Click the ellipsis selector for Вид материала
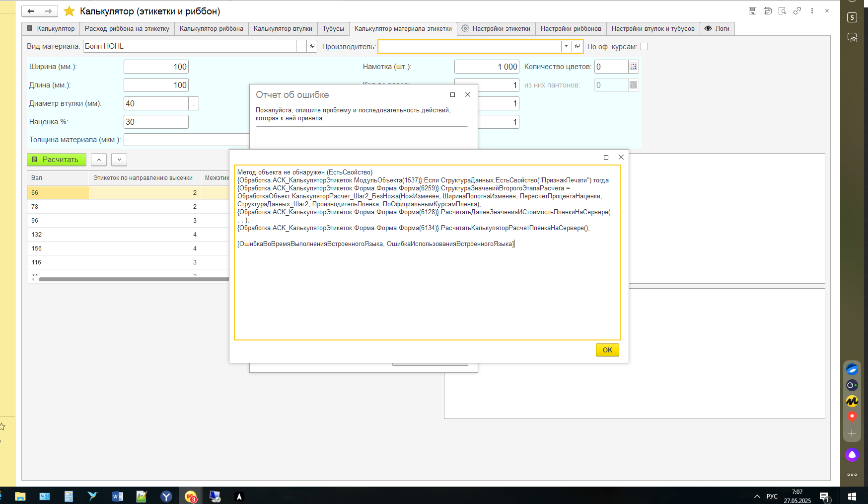Viewport: 868px width, 504px height. [301, 46]
